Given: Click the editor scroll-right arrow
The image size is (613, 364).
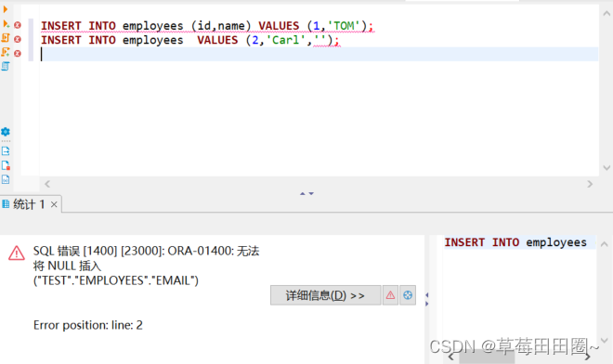Looking at the screenshot, I should click(x=590, y=184).
